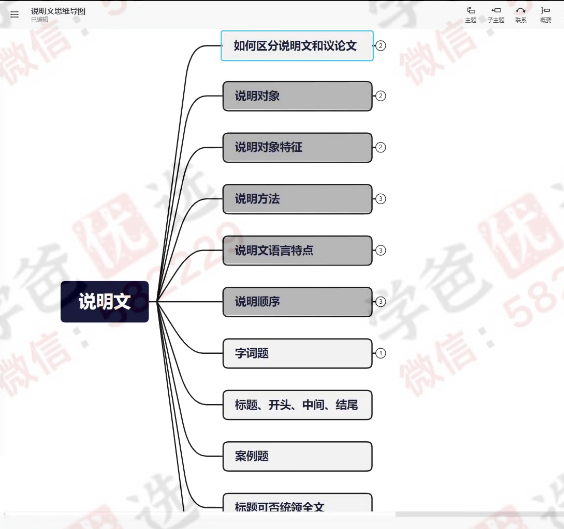Expand the 说明方法 child count badge

pyautogui.click(x=381, y=199)
